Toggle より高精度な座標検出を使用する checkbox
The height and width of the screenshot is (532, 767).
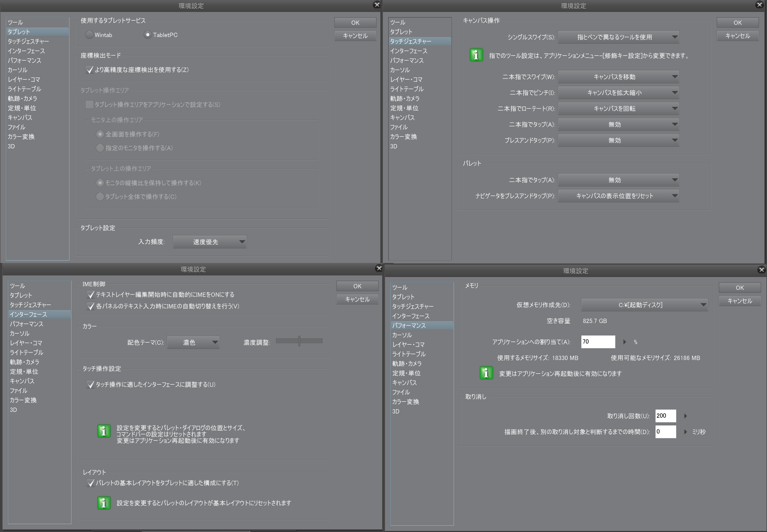[90, 70]
